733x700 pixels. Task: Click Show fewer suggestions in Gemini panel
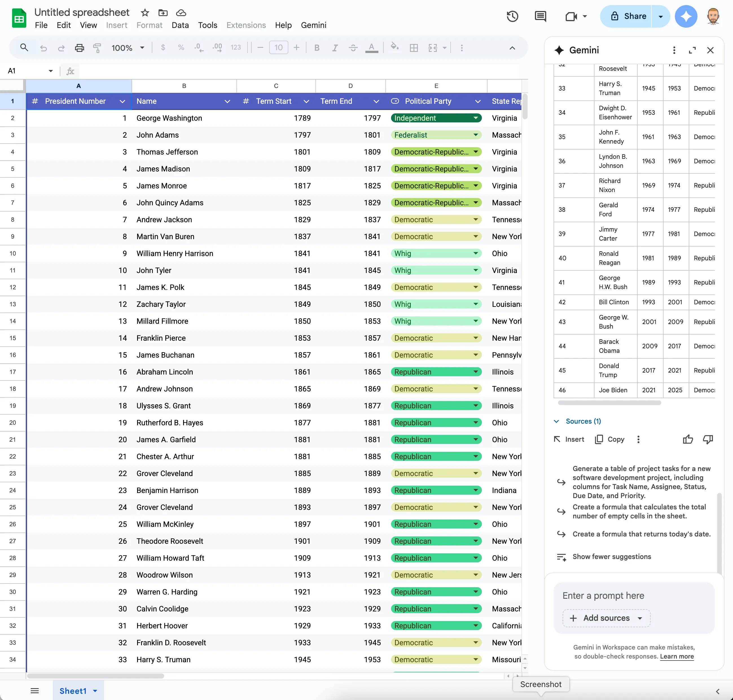point(611,557)
